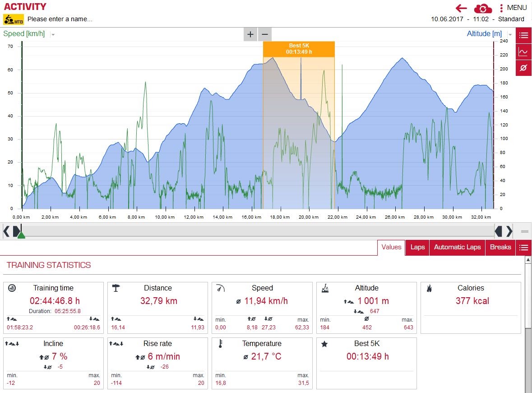Select max altitude value 643
The width and height of the screenshot is (532, 393).
click(x=408, y=327)
